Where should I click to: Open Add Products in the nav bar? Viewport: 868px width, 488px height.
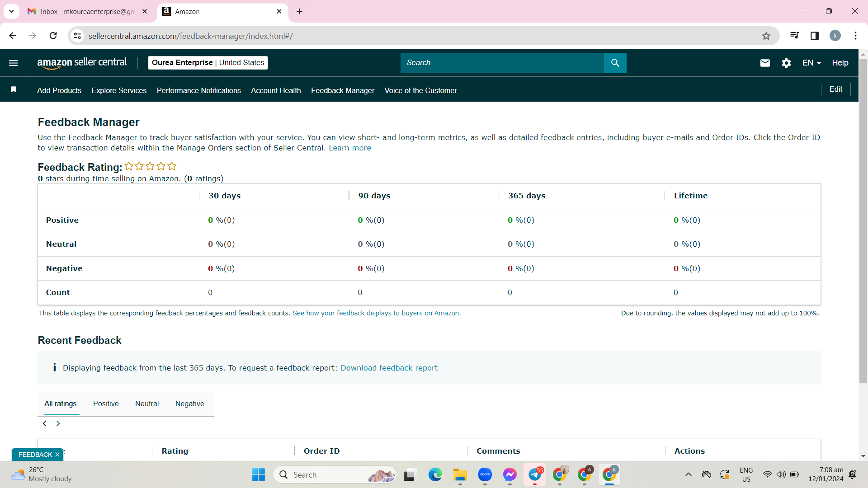(59, 90)
